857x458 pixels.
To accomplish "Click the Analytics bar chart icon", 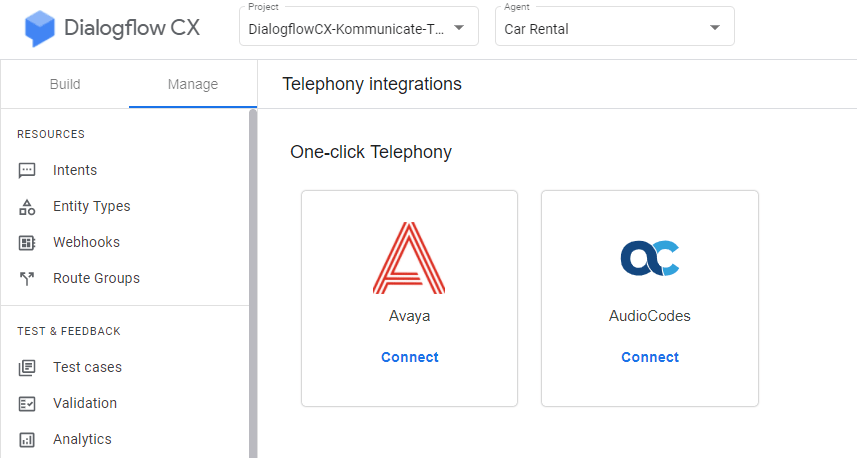I will pyautogui.click(x=27, y=439).
